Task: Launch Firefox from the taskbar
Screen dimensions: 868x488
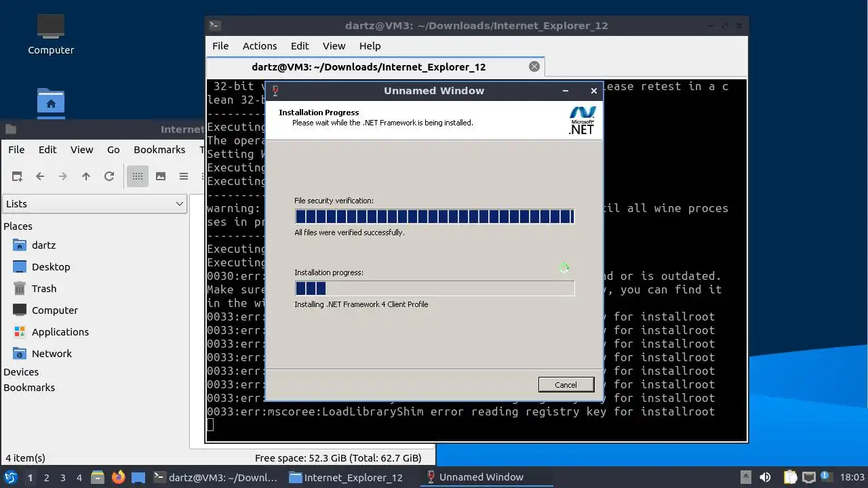Action: (x=119, y=477)
